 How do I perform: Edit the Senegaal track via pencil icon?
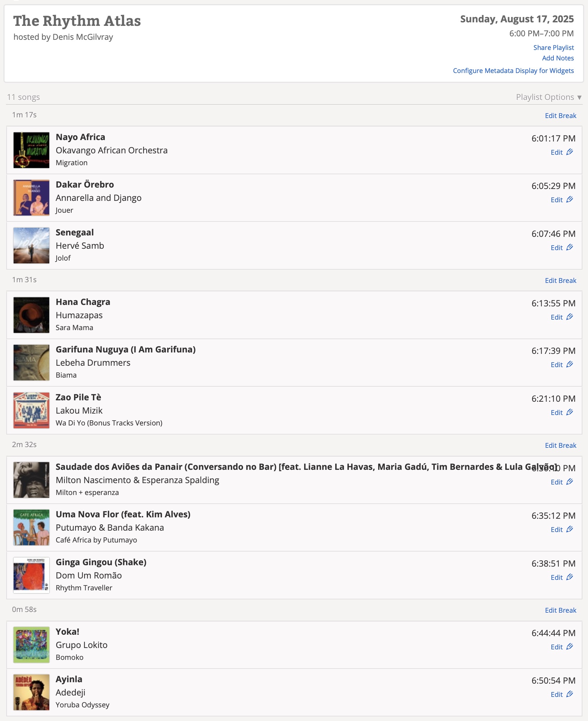click(569, 247)
